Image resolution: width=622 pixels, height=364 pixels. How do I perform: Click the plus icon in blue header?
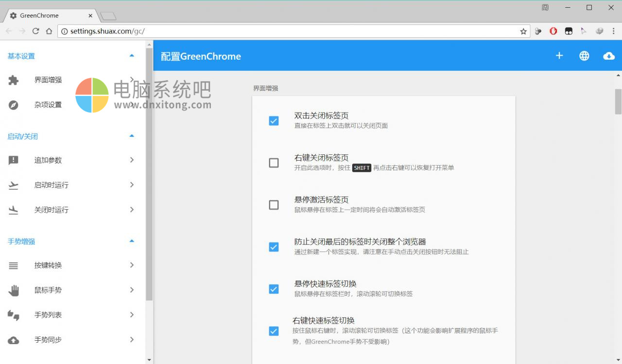[559, 56]
